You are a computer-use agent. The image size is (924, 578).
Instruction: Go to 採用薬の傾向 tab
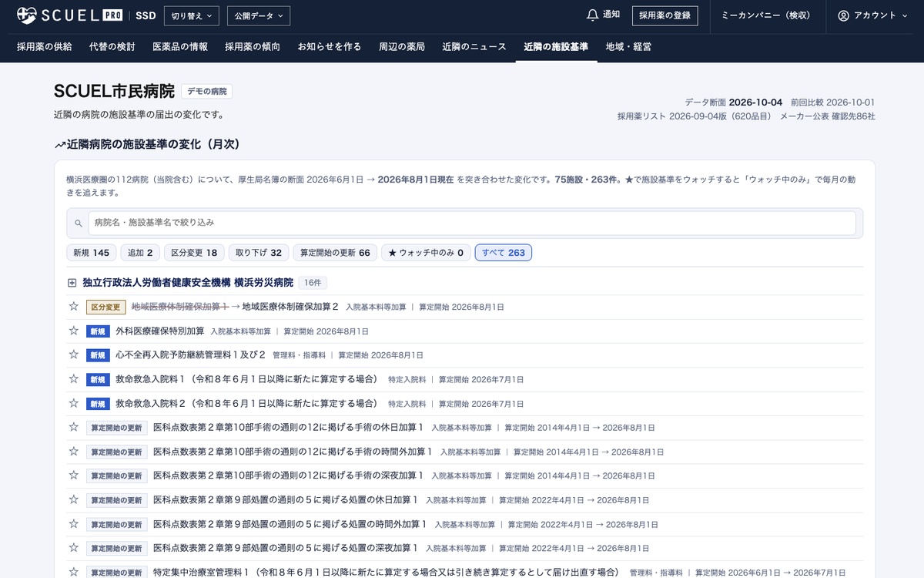(253, 46)
